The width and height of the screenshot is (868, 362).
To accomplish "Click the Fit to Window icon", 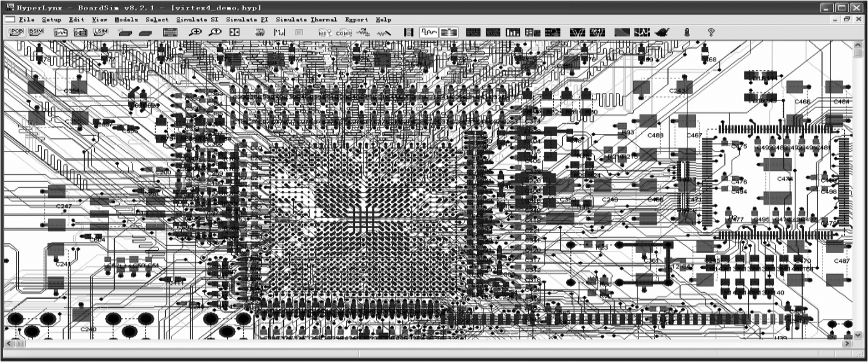I will [234, 32].
